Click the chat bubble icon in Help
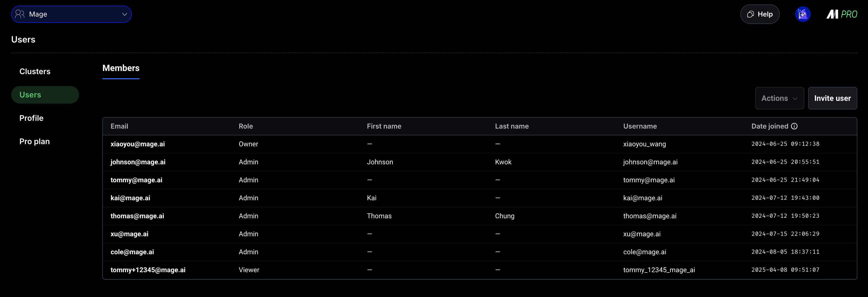The image size is (868, 297). tap(750, 14)
